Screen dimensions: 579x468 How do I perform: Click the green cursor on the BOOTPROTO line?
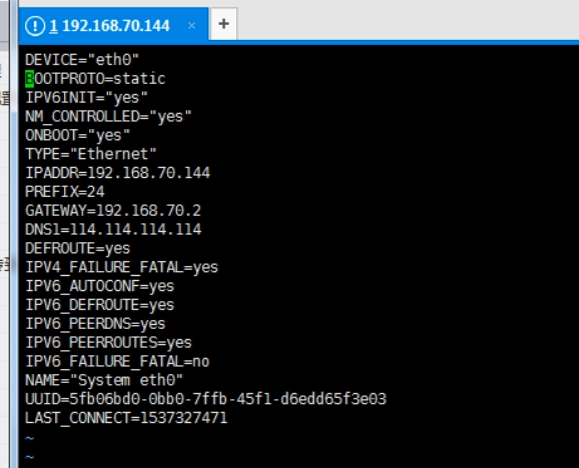click(30, 79)
